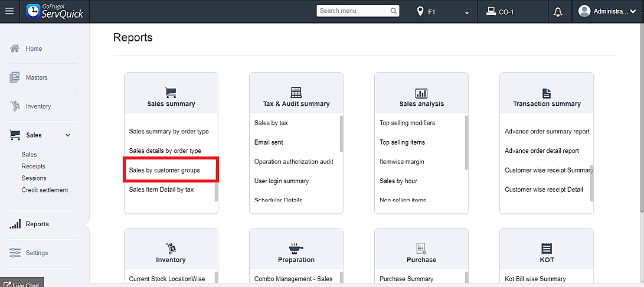The width and height of the screenshot is (644, 287).
Task: Click the Tax & Audit summary icon
Action: click(296, 93)
